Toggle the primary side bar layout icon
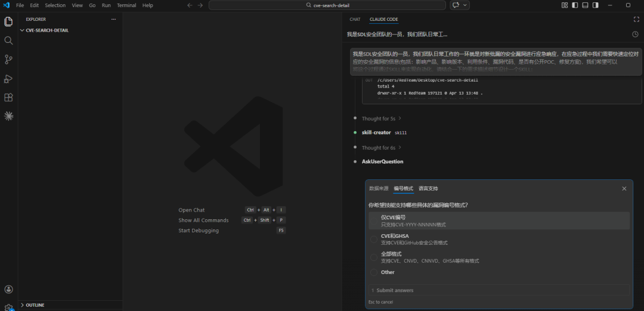This screenshot has height=311, width=644. pos(575,5)
